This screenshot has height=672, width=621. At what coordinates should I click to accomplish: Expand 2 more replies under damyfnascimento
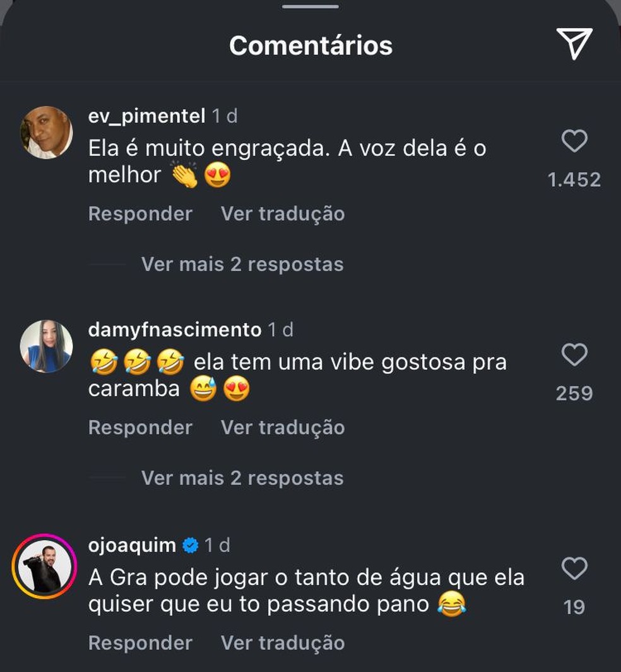coord(242,478)
